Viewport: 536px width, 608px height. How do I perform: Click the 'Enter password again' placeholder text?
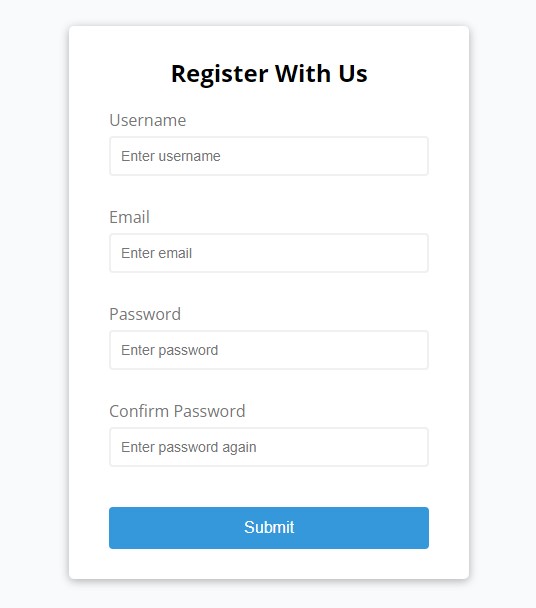pos(188,447)
